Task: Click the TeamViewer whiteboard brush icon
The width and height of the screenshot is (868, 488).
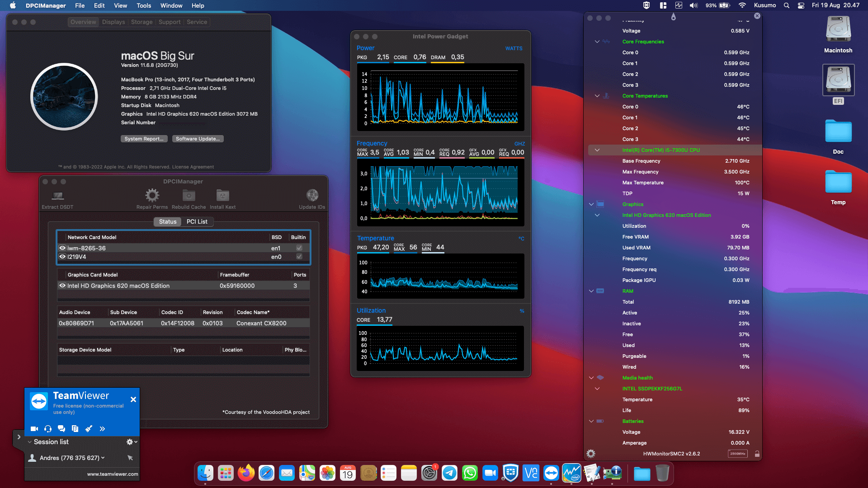Action: (x=89, y=429)
